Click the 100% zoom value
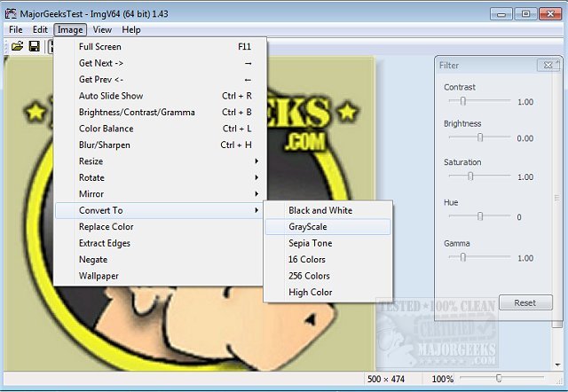The height and width of the screenshot is (392, 568). 442,379
